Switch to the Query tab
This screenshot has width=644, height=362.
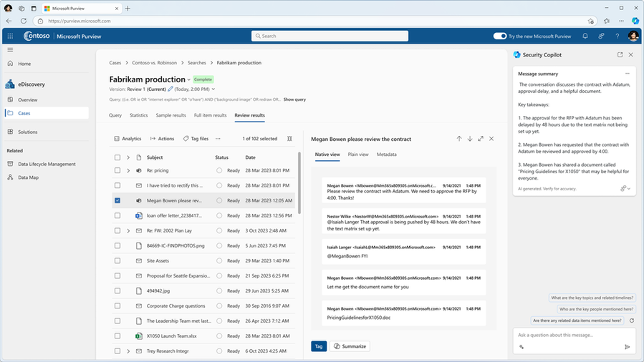pos(115,115)
